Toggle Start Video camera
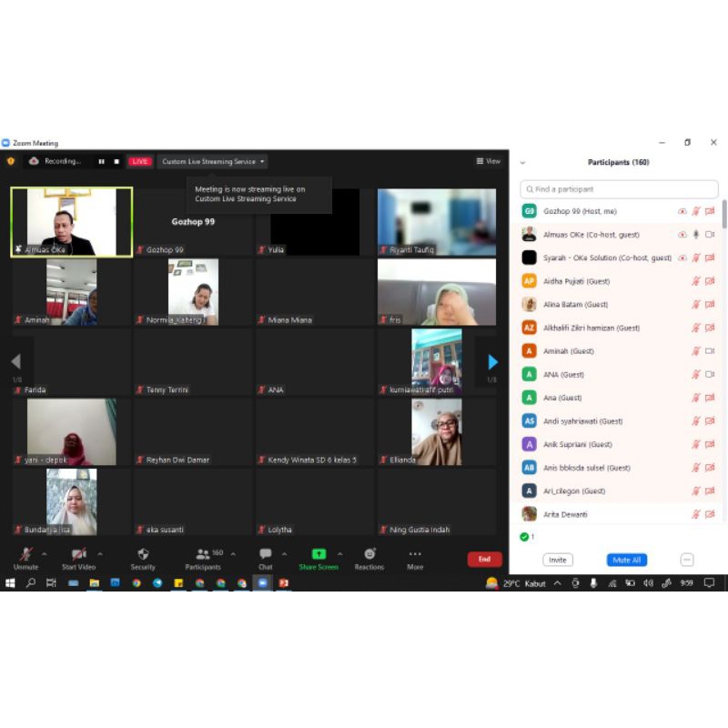Image resolution: width=728 pixels, height=728 pixels. tap(78, 555)
